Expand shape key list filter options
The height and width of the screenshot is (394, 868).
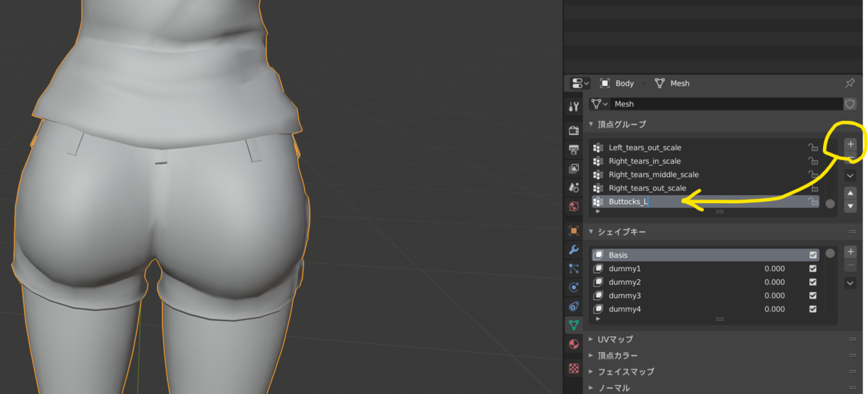(x=598, y=319)
